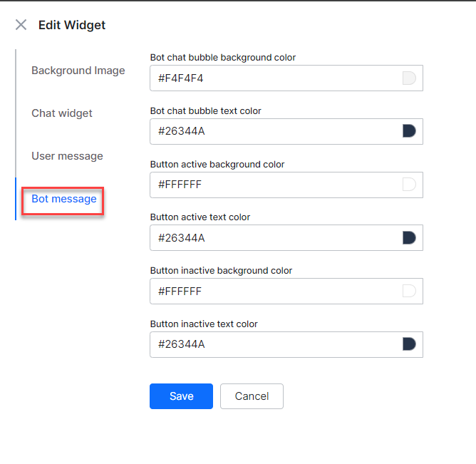Select the User message tab
The width and height of the screenshot is (476, 464).
[x=67, y=156]
